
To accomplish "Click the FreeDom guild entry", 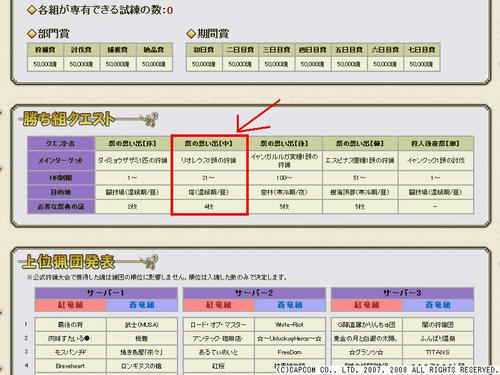I will pyautogui.click(x=290, y=352).
